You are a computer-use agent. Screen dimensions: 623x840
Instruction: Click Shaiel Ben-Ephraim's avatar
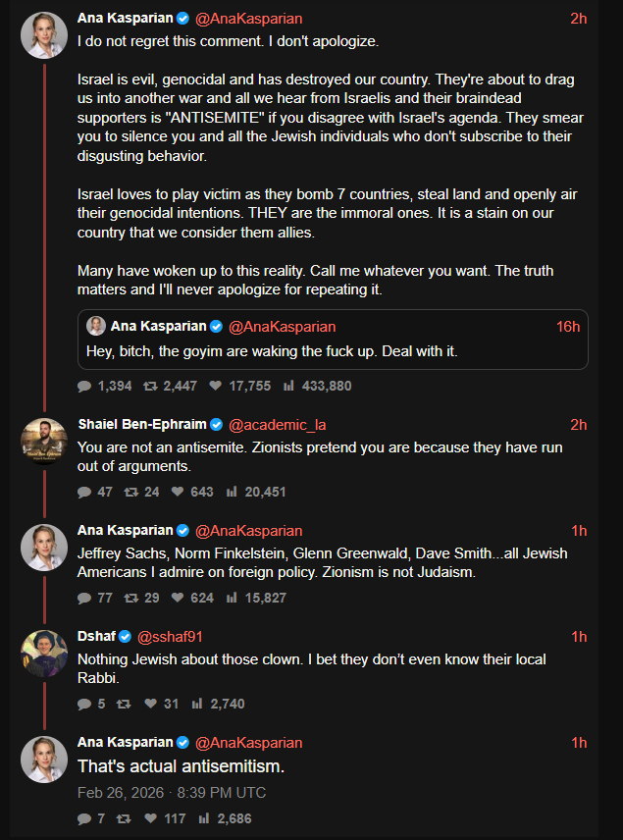44,444
